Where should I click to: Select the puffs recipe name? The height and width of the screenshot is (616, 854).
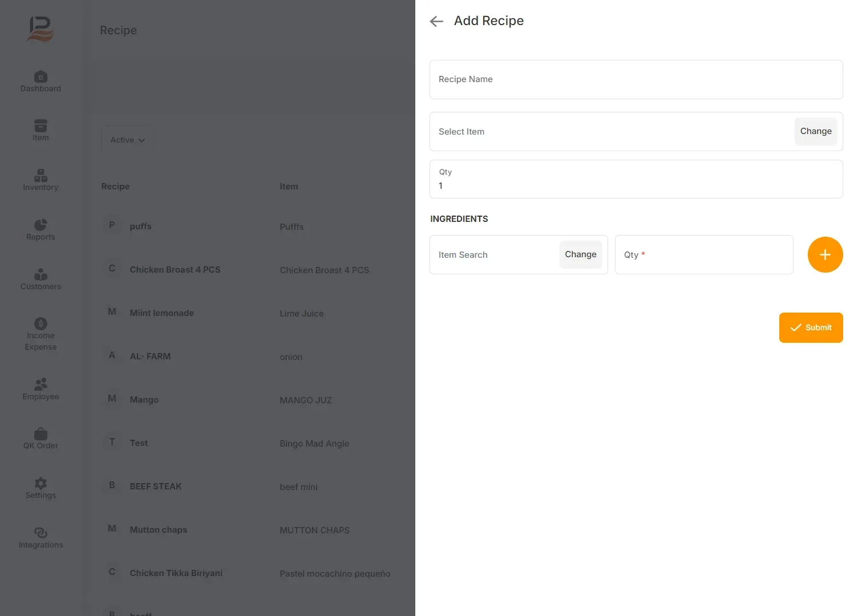point(140,226)
